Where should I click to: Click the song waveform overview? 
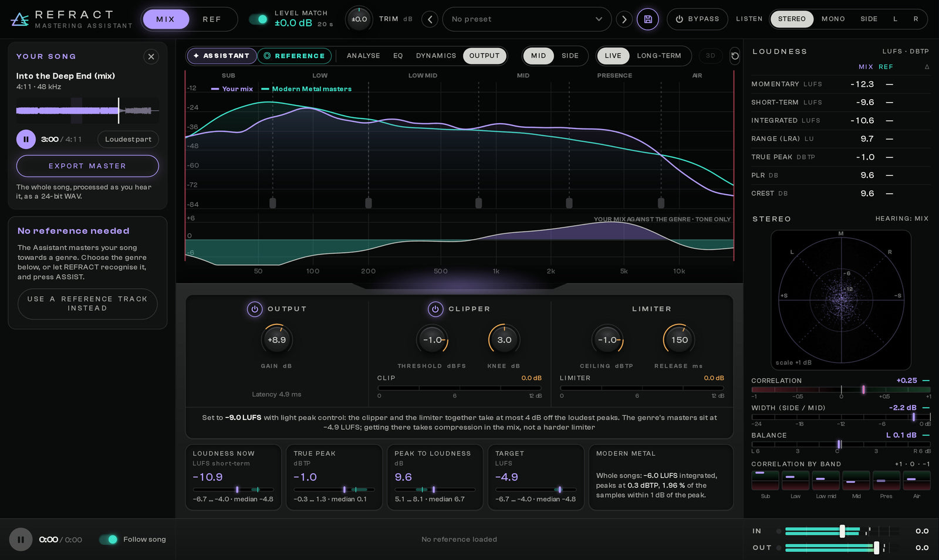pos(87,110)
